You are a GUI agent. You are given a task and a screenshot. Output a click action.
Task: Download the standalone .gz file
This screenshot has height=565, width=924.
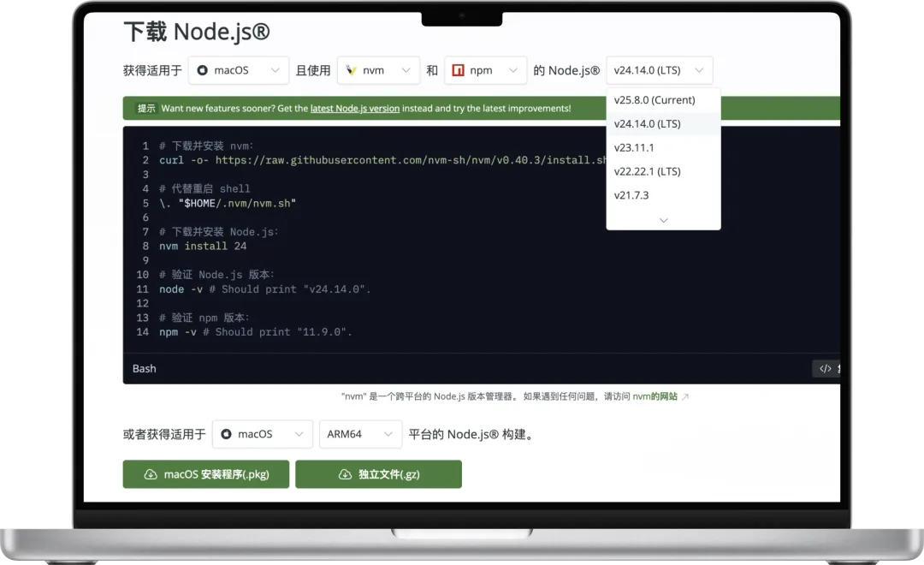[x=378, y=474]
